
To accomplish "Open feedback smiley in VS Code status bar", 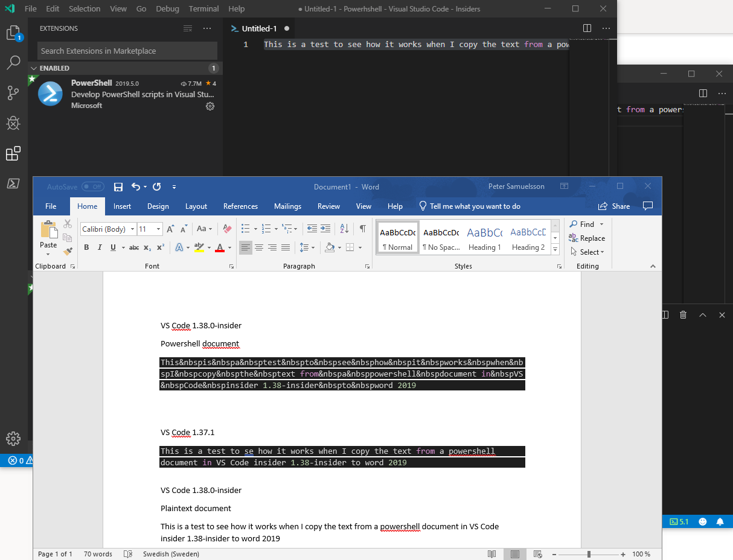I will tap(702, 521).
